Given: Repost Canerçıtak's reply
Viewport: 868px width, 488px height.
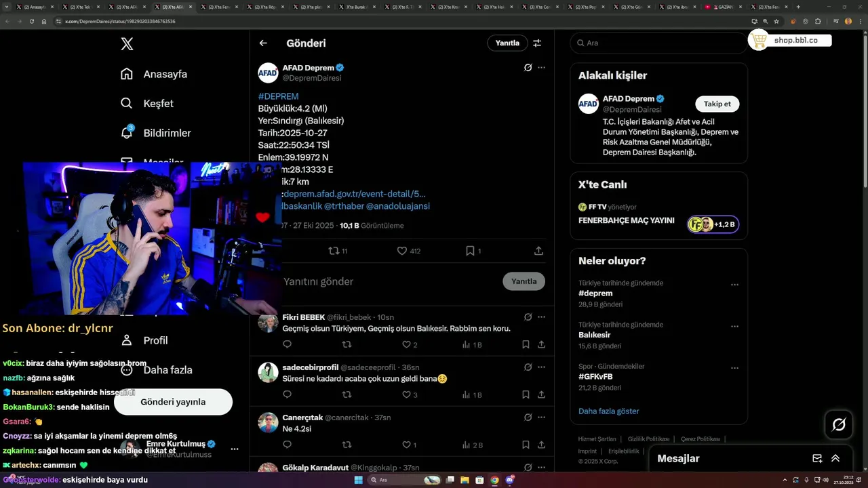Looking at the screenshot, I should click(x=347, y=445).
